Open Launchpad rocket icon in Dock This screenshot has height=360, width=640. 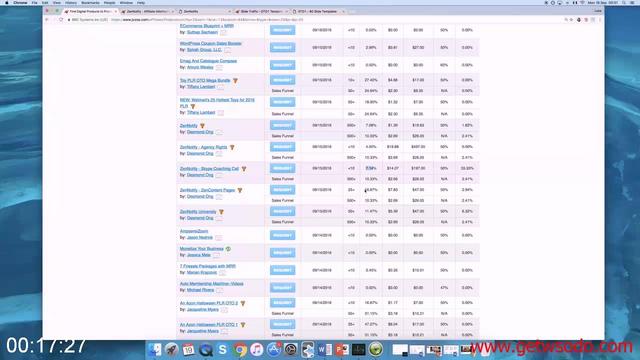tap(172, 349)
